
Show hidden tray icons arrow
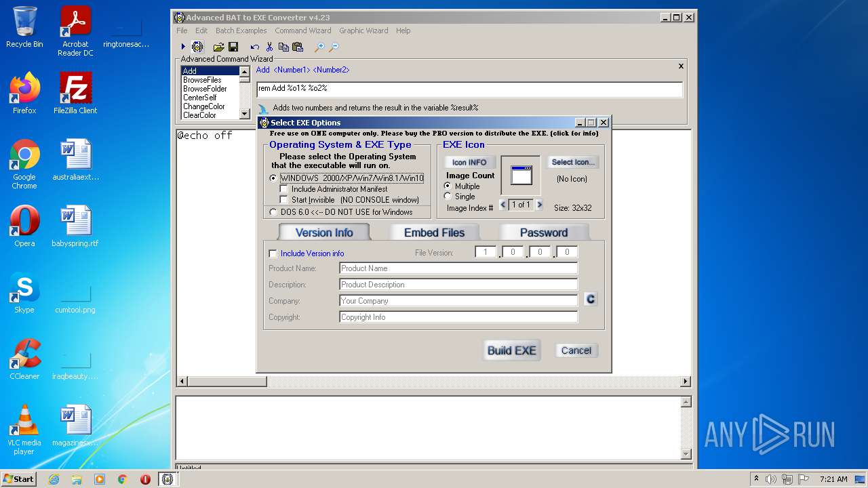click(x=756, y=479)
